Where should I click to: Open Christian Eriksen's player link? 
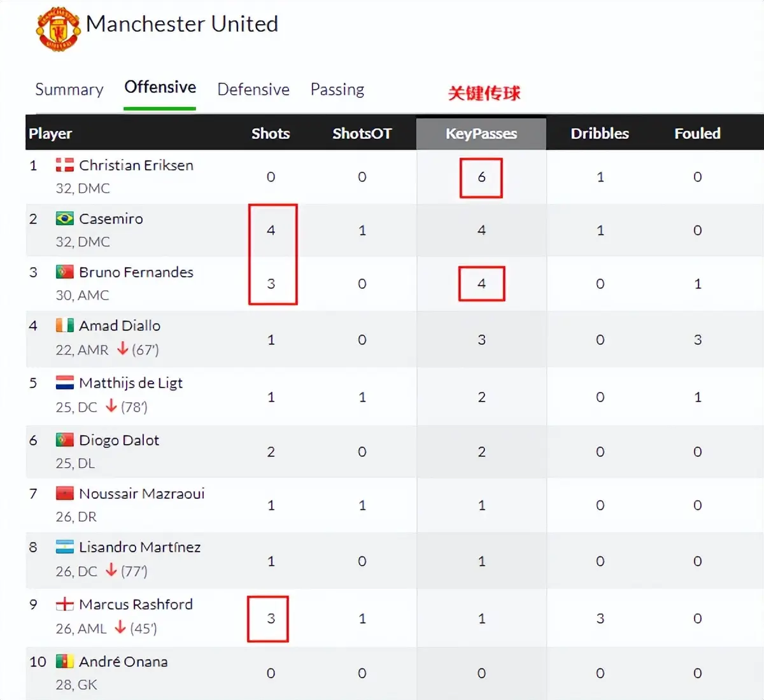tap(136, 165)
